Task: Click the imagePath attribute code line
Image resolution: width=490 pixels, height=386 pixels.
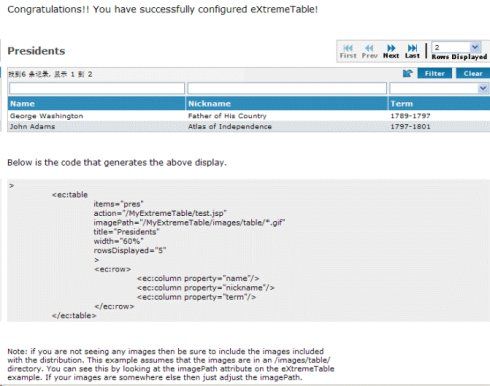Action: tap(189, 223)
